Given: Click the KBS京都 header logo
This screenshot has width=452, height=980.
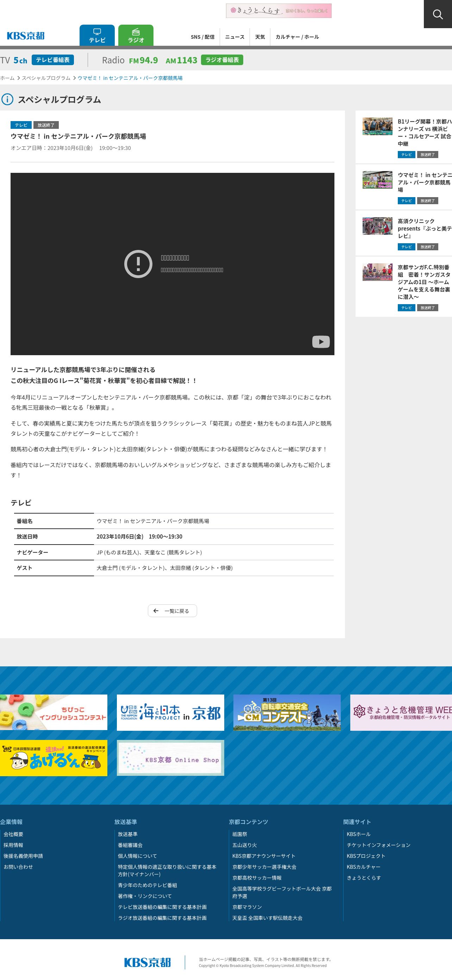Looking at the screenshot, I should [25, 36].
